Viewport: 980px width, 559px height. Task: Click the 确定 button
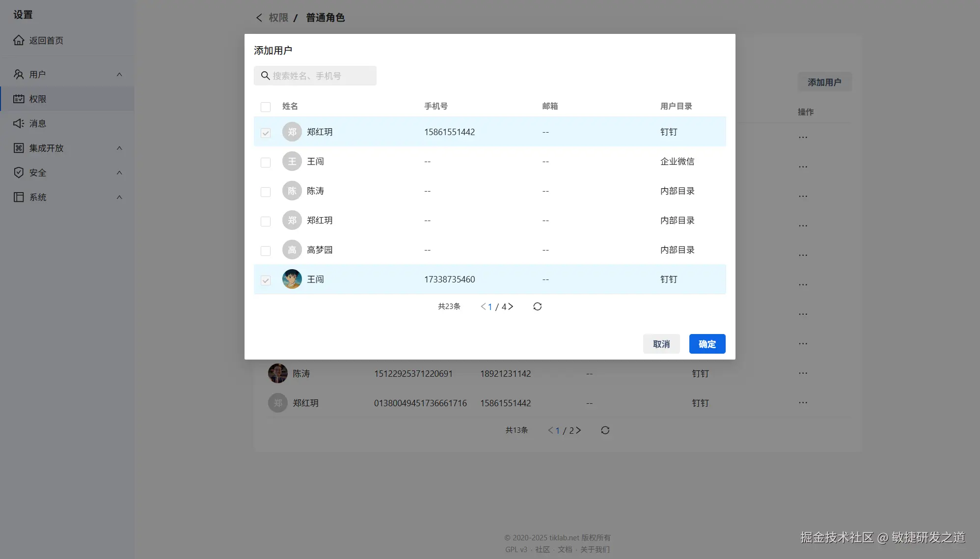pos(707,344)
